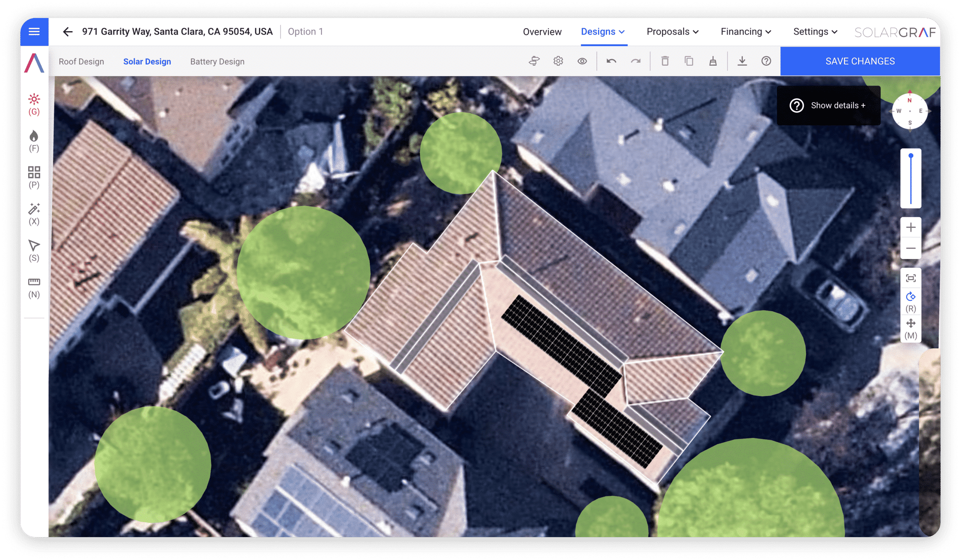
Task: Go to the Overview page
Action: [x=542, y=32]
